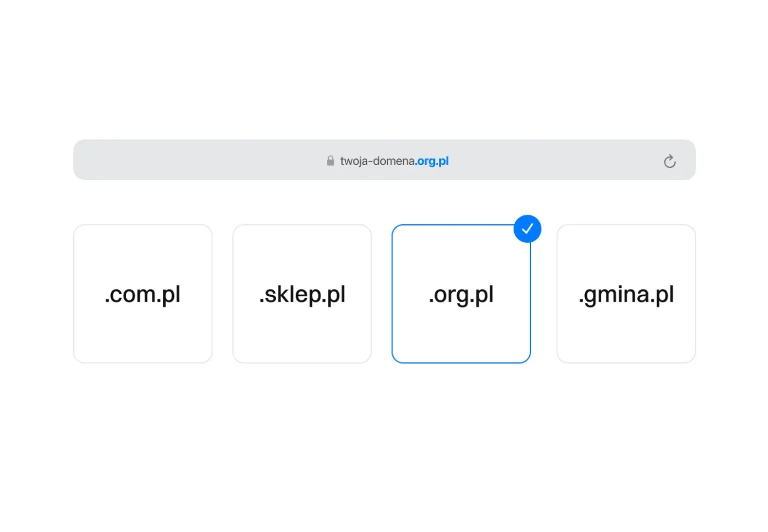Screen dimensions: 768x532
Task: Click the ".sklep.pl" label text
Action: [302, 294]
